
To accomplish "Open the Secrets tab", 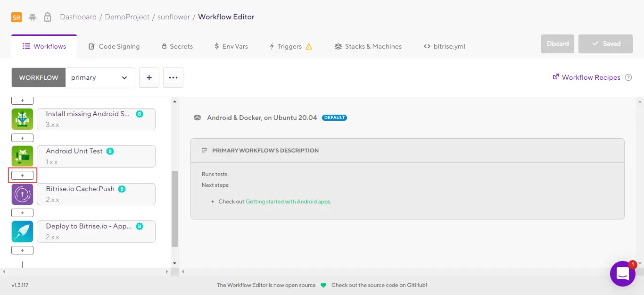I will [x=177, y=46].
